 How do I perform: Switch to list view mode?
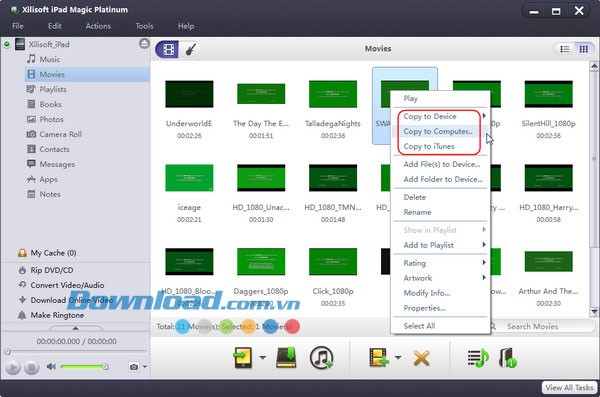(564, 49)
